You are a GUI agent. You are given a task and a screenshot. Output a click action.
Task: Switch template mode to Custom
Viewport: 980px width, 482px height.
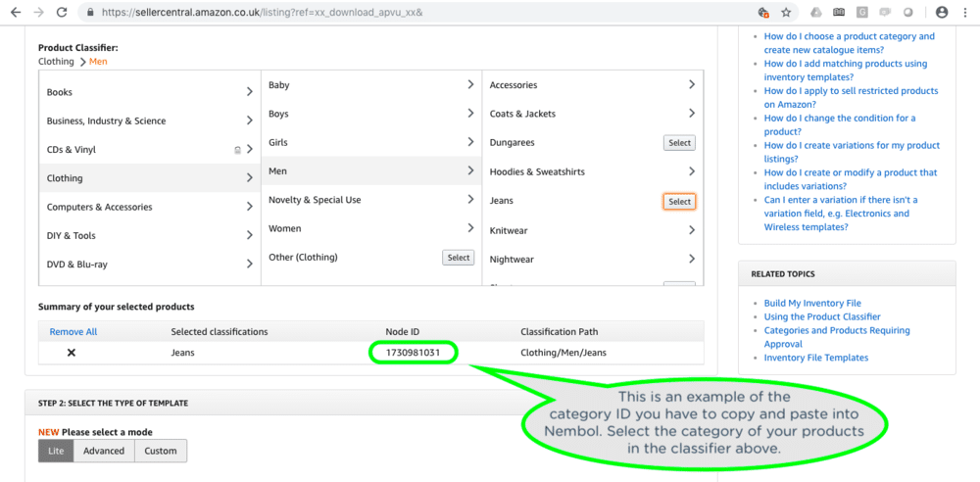(x=161, y=451)
